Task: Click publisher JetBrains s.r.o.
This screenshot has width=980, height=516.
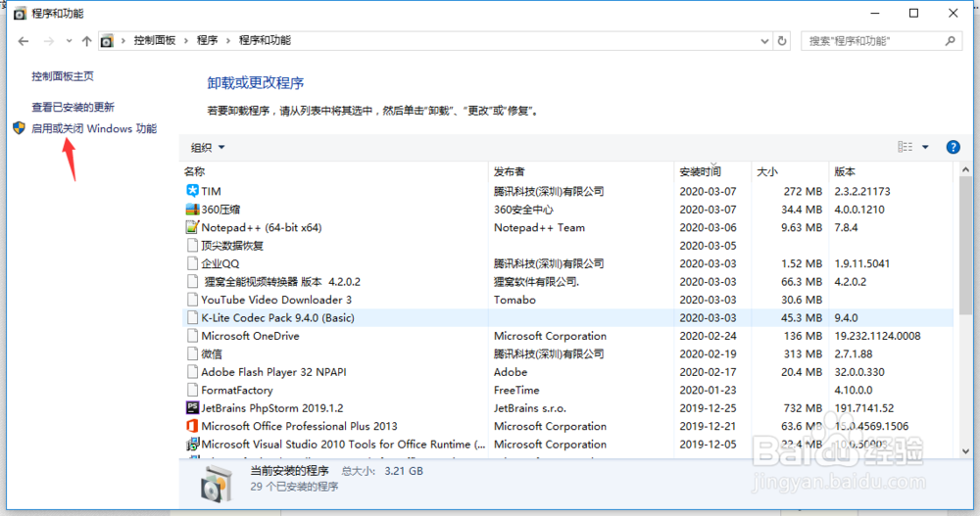Action: [530, 408]
